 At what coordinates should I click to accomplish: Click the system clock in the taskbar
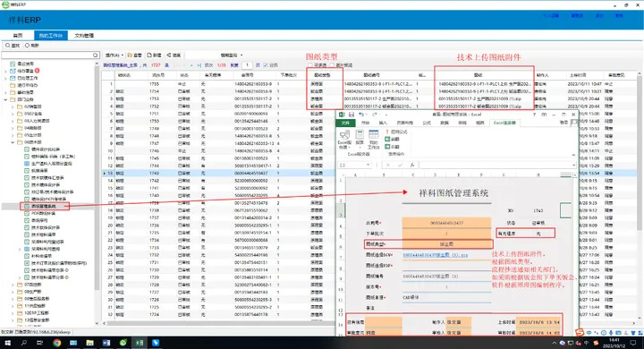pos(614,343)
